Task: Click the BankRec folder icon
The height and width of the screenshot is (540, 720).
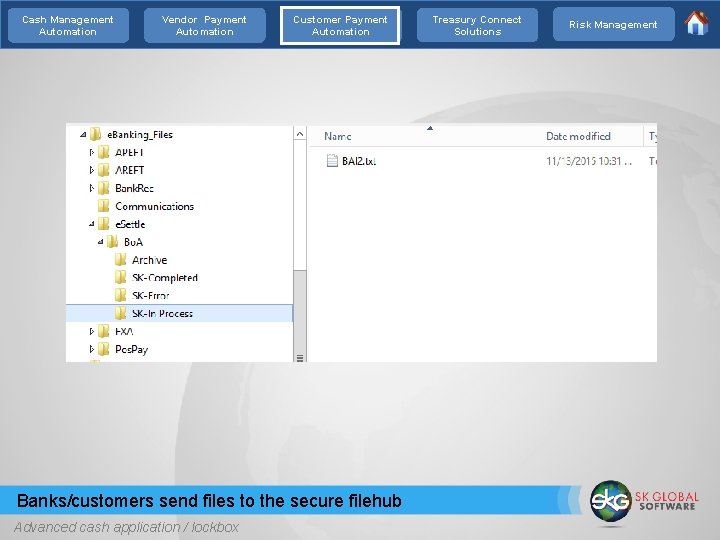Action: point(104,188)
